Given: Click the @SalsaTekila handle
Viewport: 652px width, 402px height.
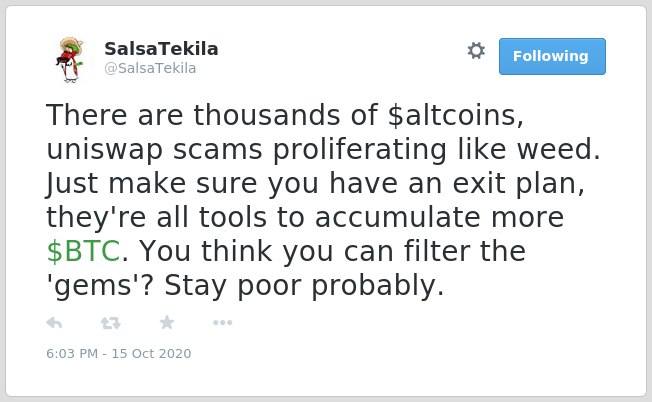Looking at the screenshot, I should tap(150, 68).
